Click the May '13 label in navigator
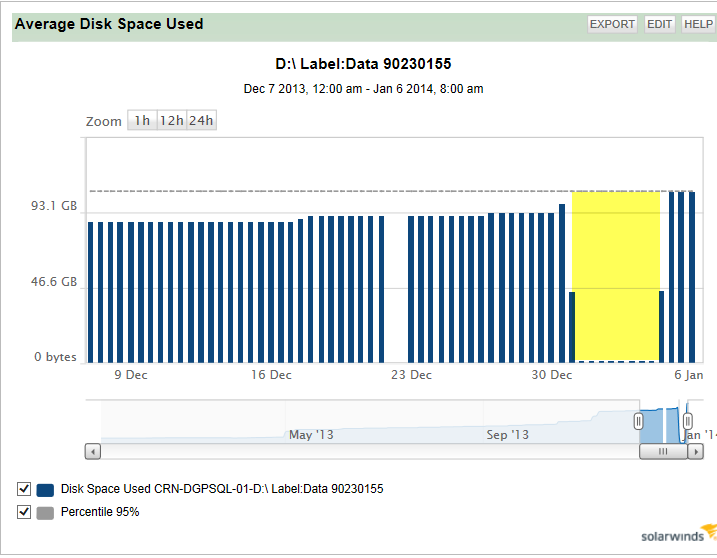 311,435
